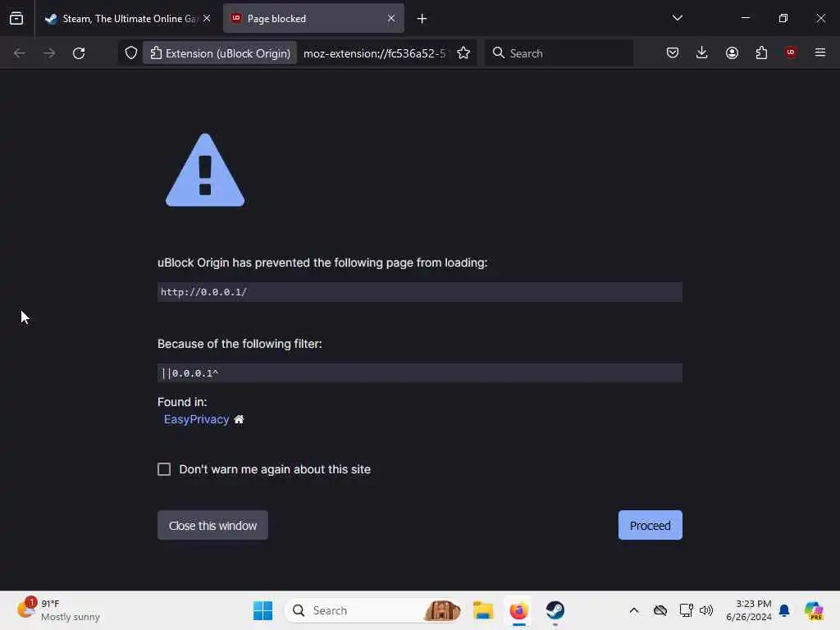This screenshot has height=630, width=840.
Task: Open the clock showing 3:23 PM
Action: tap(748, 610)
